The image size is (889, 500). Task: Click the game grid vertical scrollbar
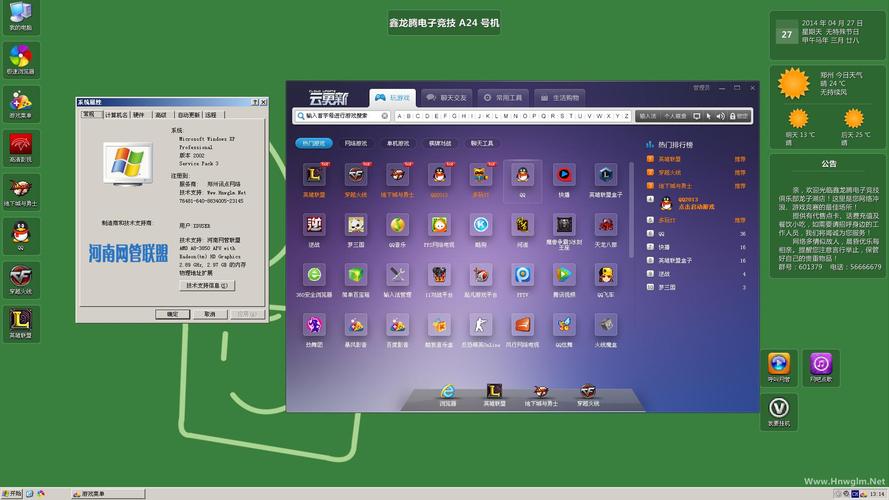(x=631, y=210)
